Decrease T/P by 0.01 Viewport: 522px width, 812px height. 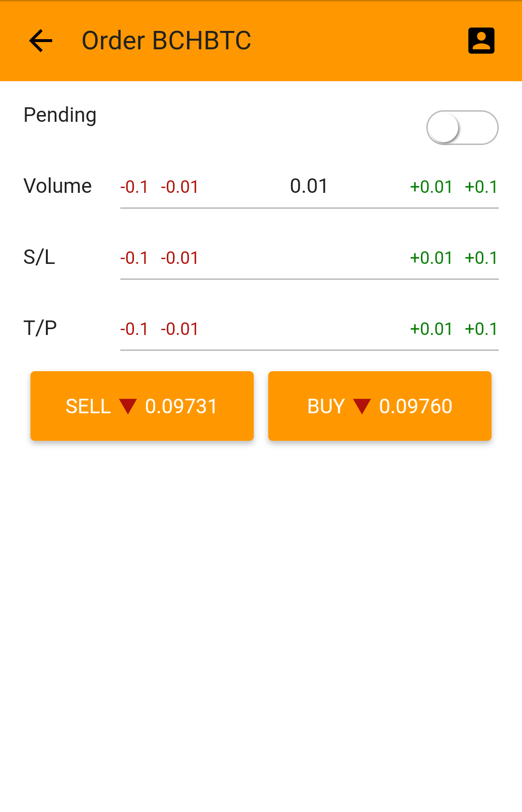[179, 329]
